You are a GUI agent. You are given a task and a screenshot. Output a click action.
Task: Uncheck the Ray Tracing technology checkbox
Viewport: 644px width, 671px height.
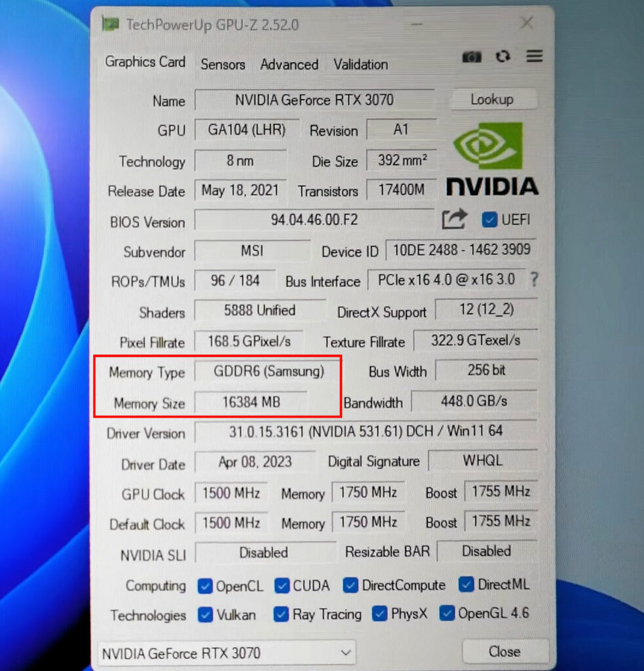click(x=281, y=615)
